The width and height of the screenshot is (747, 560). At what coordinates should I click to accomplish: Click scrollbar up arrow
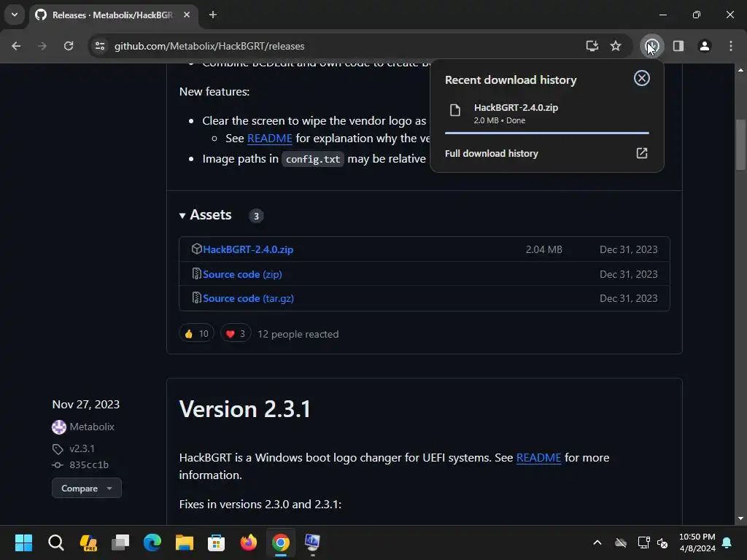point(740,69)
